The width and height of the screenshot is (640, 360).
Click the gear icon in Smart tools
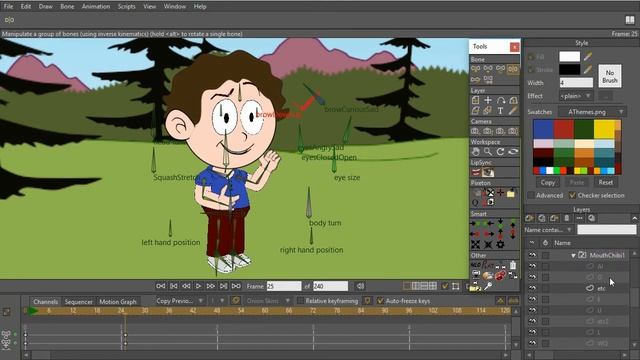(x=500, y=244)
